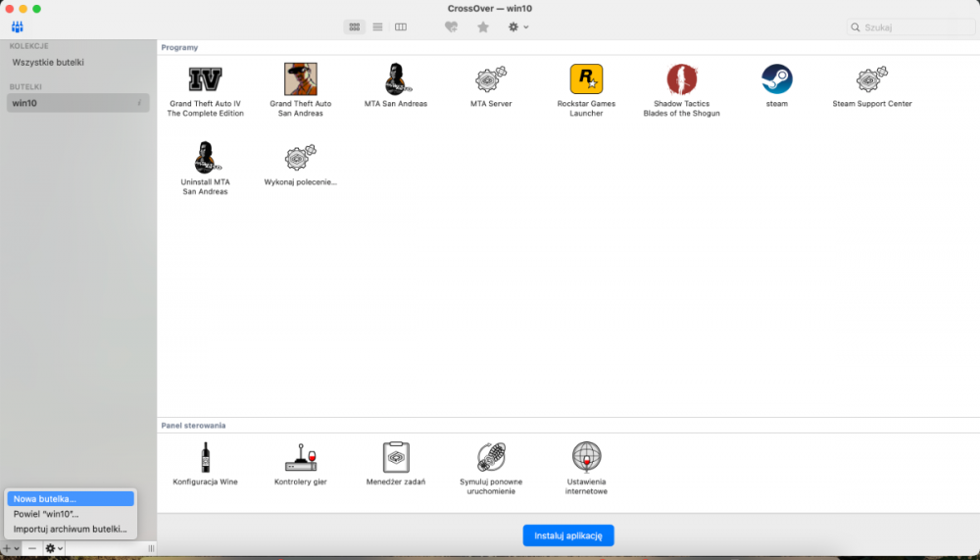The width and height of the screenshot is (980, 560).
Task: Open the toolbar gear actions dropdown
Action: (518, 26)
